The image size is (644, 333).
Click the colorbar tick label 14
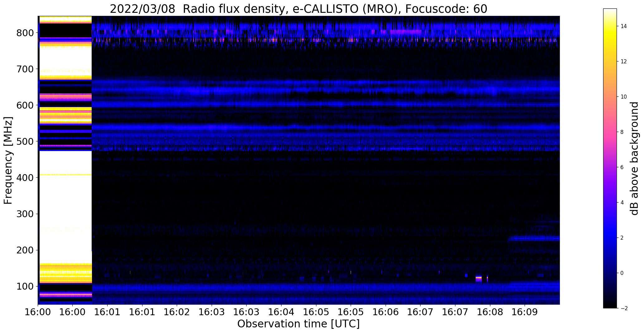click(624, 26)
